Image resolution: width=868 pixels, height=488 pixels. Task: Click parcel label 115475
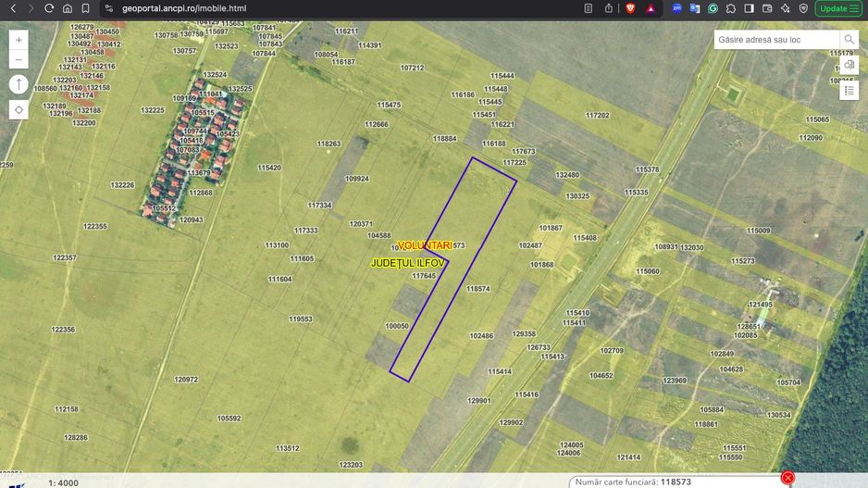coord(389,105)
